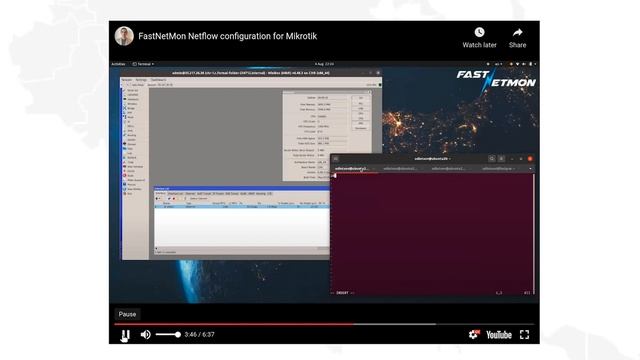Click the terminal window search icon
Image resolution: width=640 pixels, height=360 pixels.
tap(492, 159)
